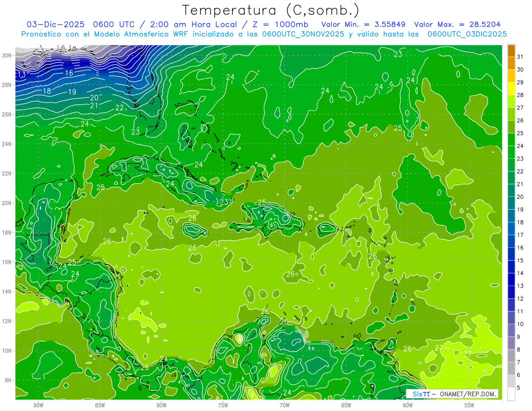Click 'Valor Max. = 28.5204' text
The height and width of the screenshot is (411, 532).
458,24
